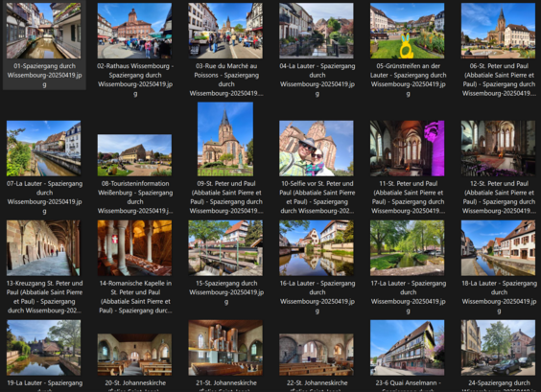
Task: Select the 07-La Lauter river photo
Action: tap(43, 149)
